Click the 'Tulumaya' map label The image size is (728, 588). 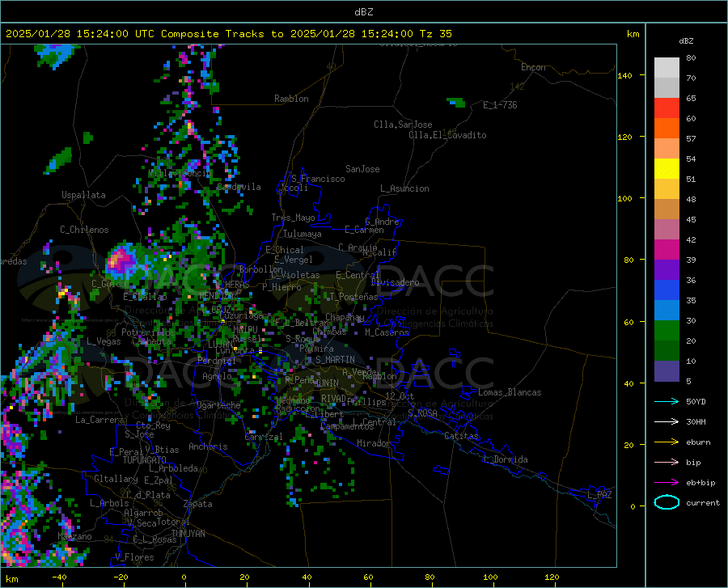(x=303, y=234)
